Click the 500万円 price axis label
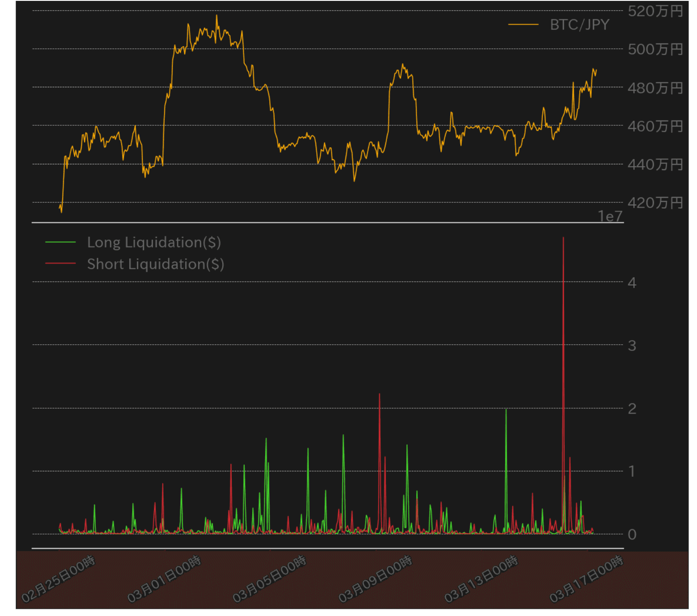Image resolution: width=697 pixels, height=616 pixels. tap(655, 49)
